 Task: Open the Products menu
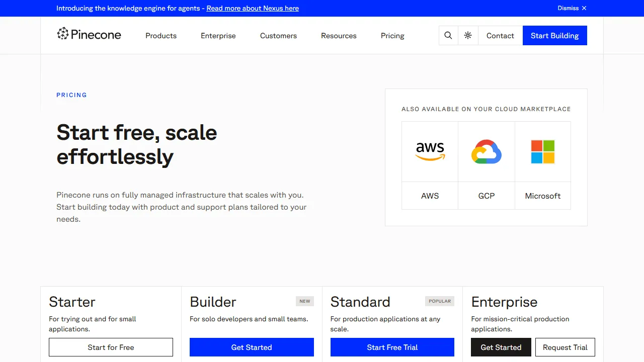161,36
